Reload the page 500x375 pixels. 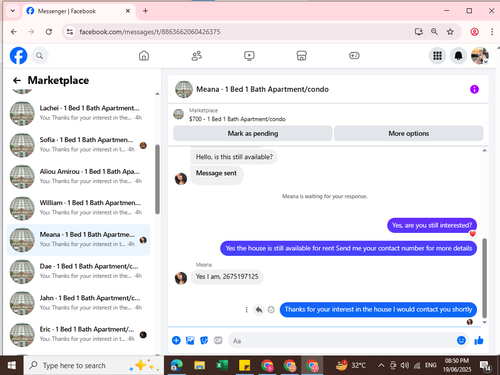coord(49,32)
